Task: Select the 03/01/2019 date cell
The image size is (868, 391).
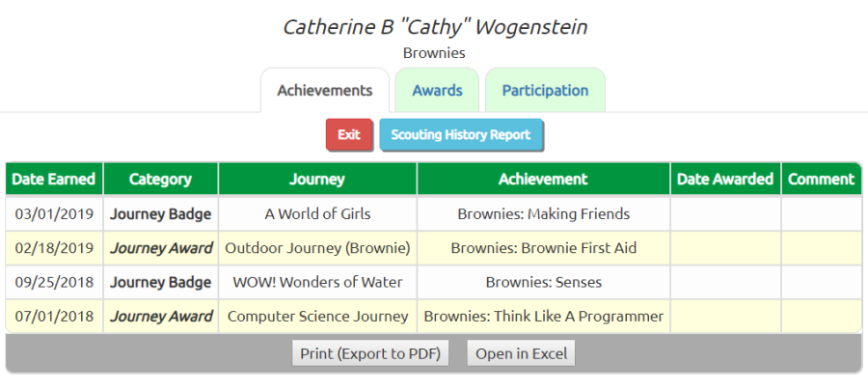Action: click(54, 213)
